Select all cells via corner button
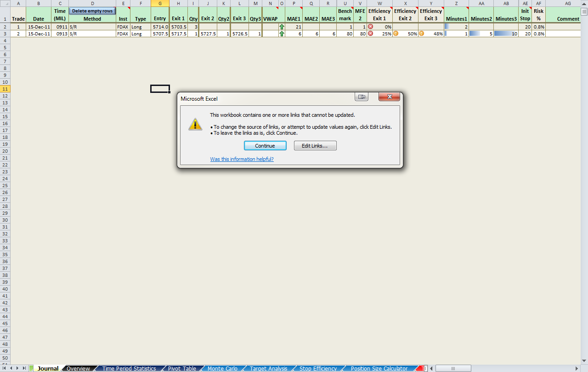The image size is (588, 372). pos(5,3)
